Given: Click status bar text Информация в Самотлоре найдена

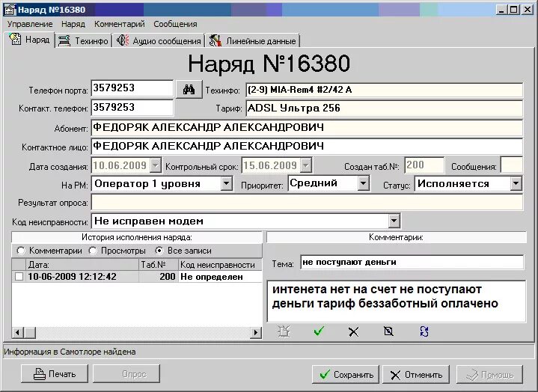Looking at the screenshot, I should pos(70,352).
